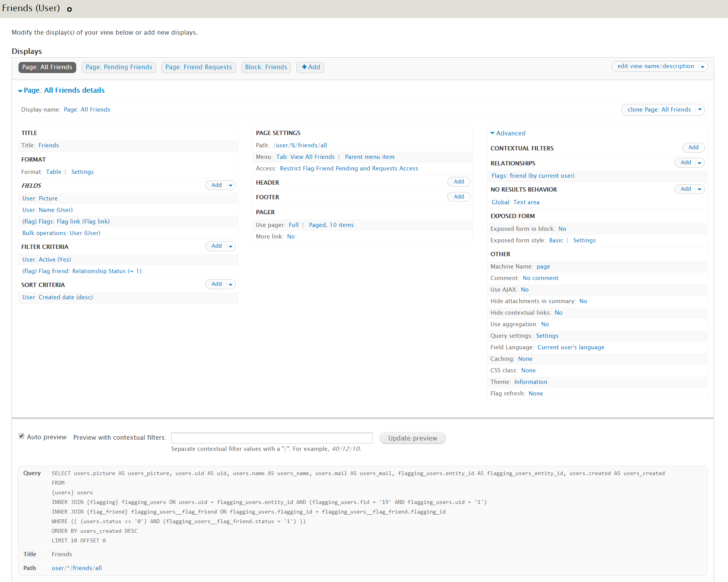Switch to Page: Friend Requests display
The height and width of the screenshot is (582, 728).
(x=199, y=67)
